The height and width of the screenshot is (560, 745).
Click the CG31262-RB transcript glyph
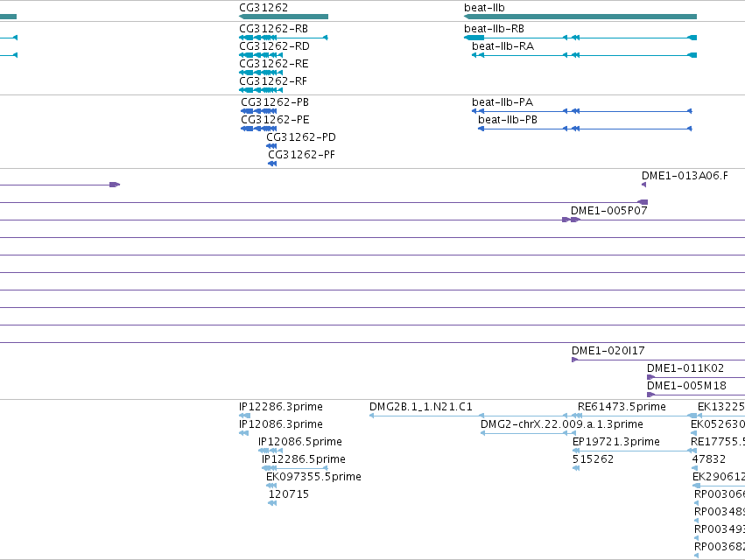[283, 38]
